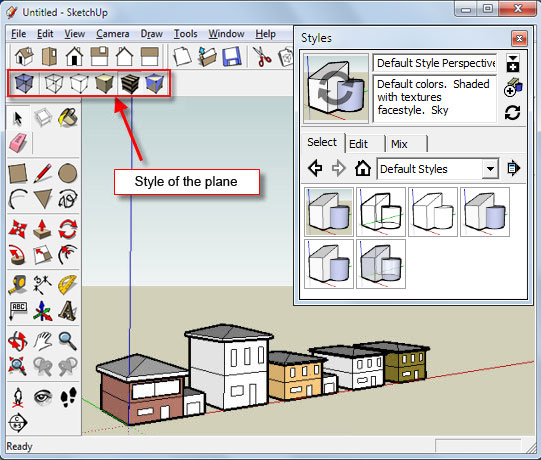Choose the Follow Me tool

[x=18, y=255]
